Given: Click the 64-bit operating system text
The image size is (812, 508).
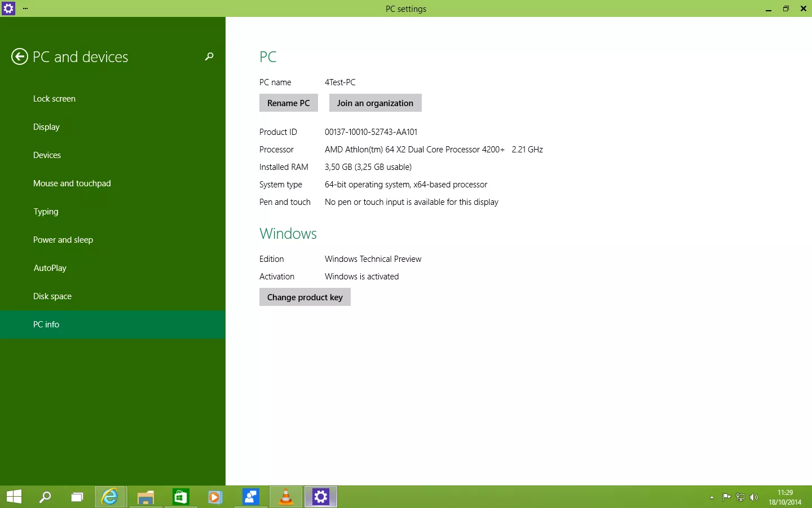Looking at the screenshot, I should (406, 185).
